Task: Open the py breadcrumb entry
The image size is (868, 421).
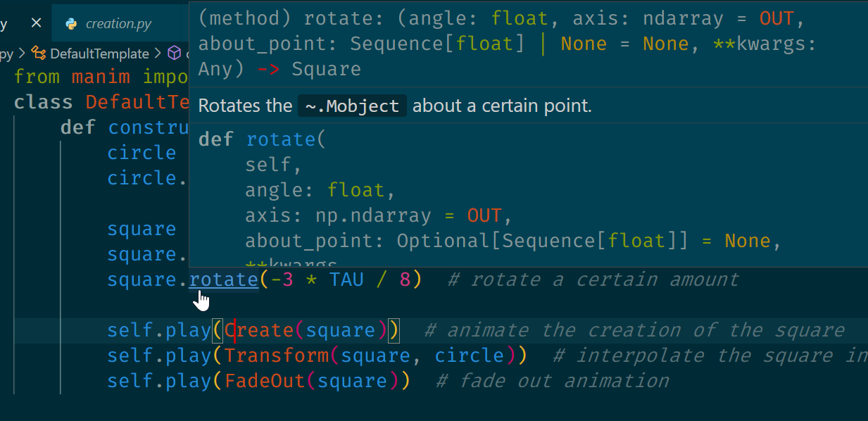Action: (x=7, y=53)
